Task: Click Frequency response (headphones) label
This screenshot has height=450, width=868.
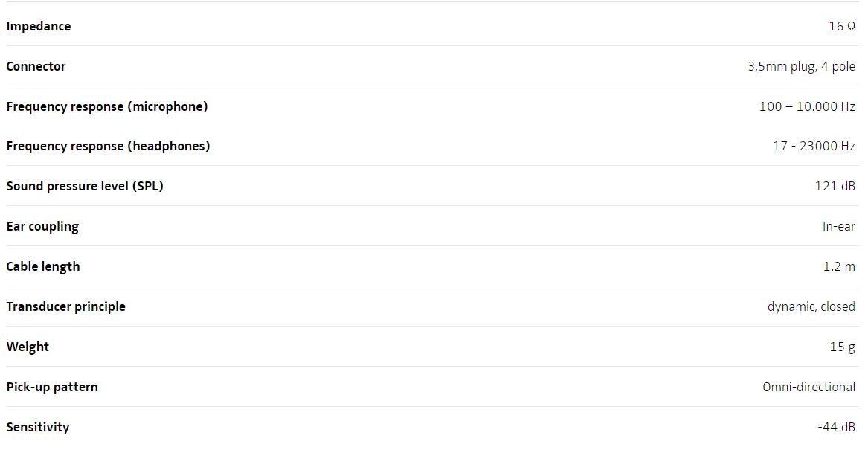Action: [x=108, y=146]
